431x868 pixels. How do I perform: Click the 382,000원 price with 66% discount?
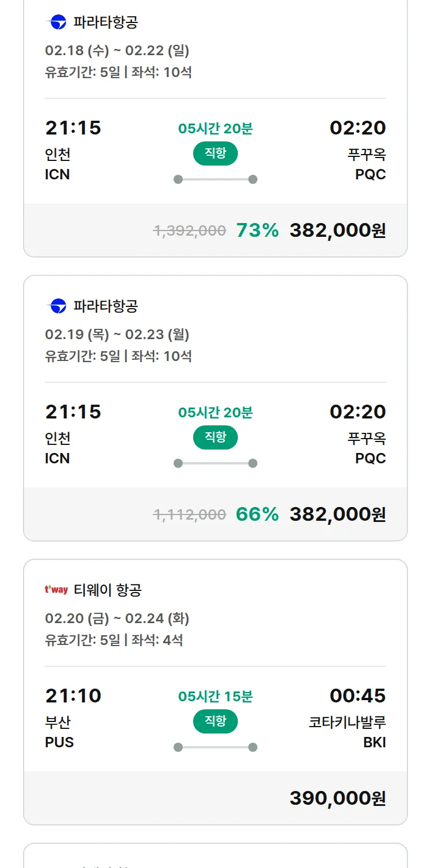[337, 514]
